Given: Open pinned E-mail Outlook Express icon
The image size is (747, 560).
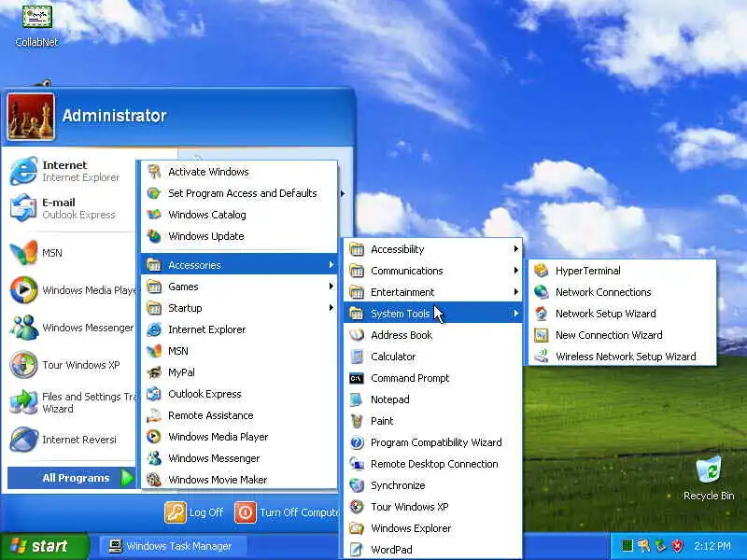Looking at the screenshot, I should pyautogui.click(x=24, y=208).
